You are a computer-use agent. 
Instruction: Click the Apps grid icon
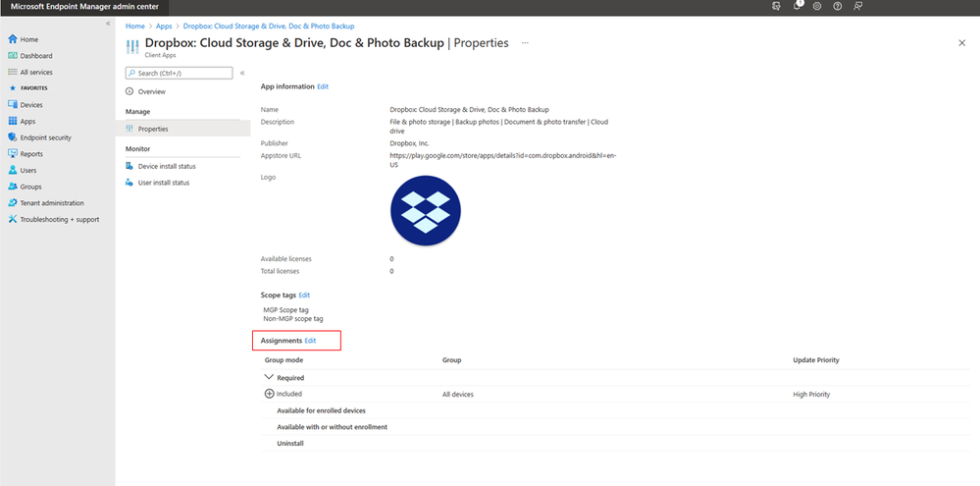tap(13, 122)
